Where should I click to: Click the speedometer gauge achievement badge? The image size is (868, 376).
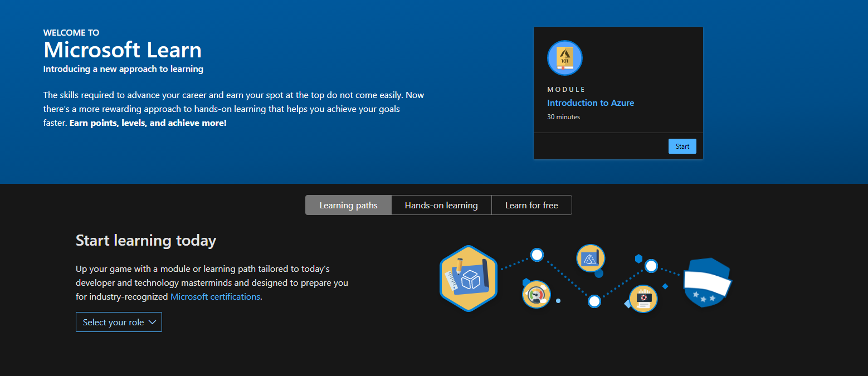(536, 294)
